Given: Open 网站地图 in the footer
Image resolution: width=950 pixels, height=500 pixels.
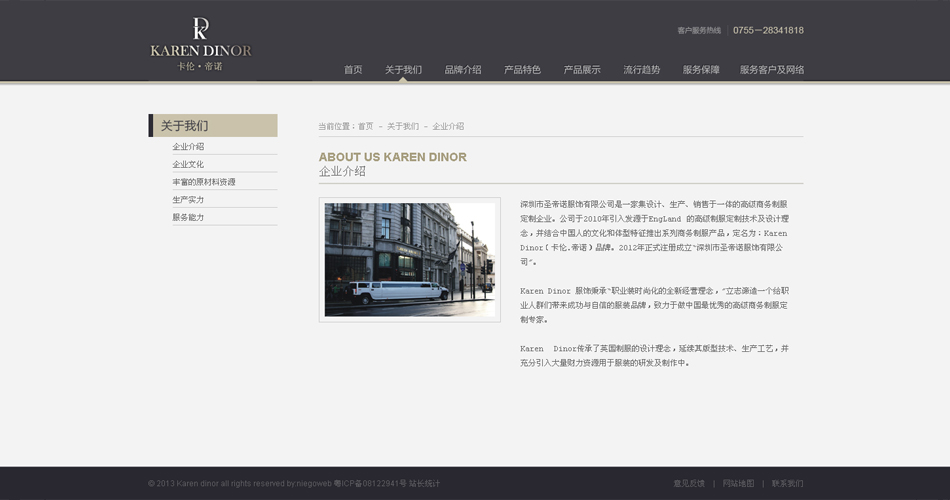Looking at the screenshot, I should click(738, 484).
